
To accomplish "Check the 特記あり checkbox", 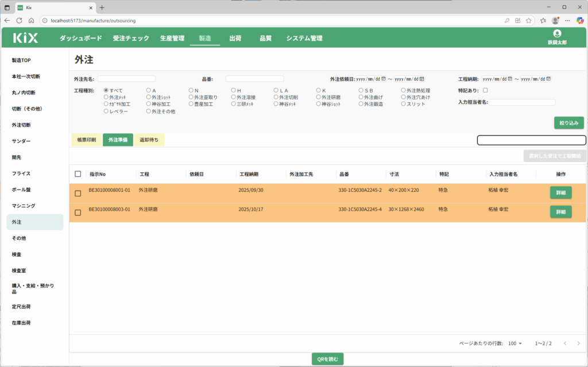I will tap(485, 90).
